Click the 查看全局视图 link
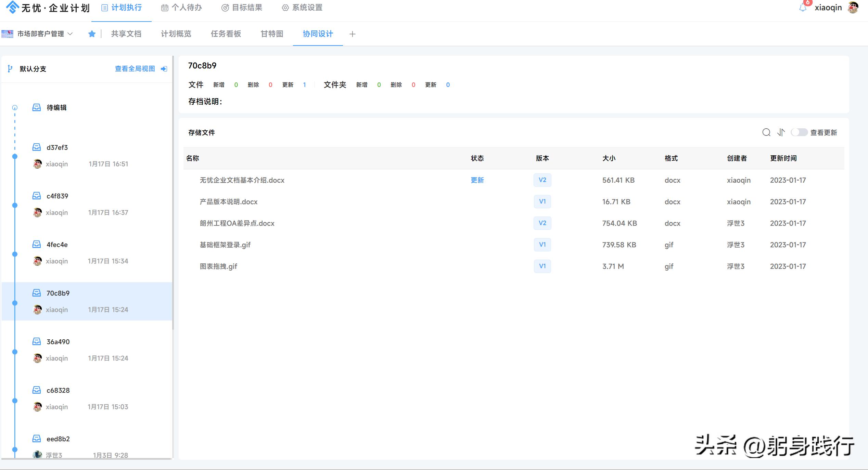 pos(135,69)
